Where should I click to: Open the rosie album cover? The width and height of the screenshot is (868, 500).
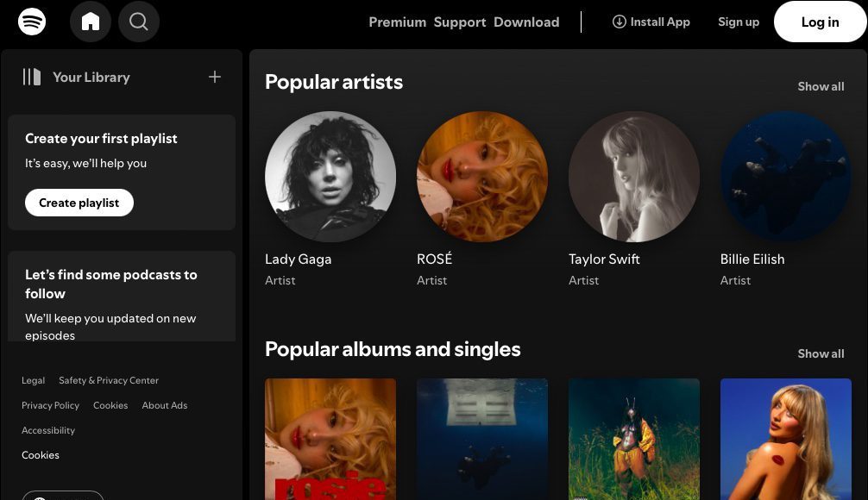coord(330,439)
